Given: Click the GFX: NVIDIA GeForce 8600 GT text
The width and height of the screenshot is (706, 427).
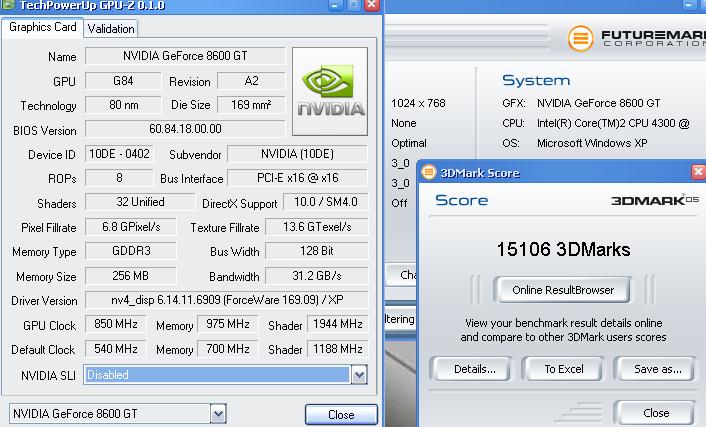Looking at the screenshot, I should click(x=581, y=103).
